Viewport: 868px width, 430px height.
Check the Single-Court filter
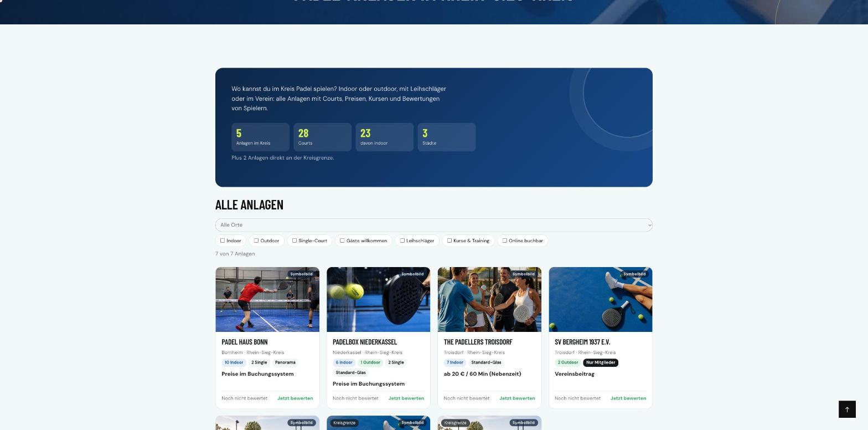(294, 240)
